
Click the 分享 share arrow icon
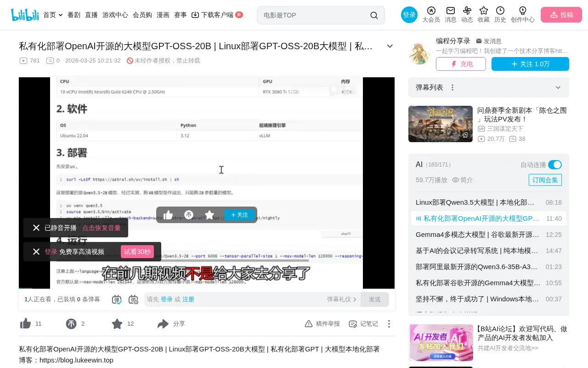pyautogui.click(x=163, y=324)
